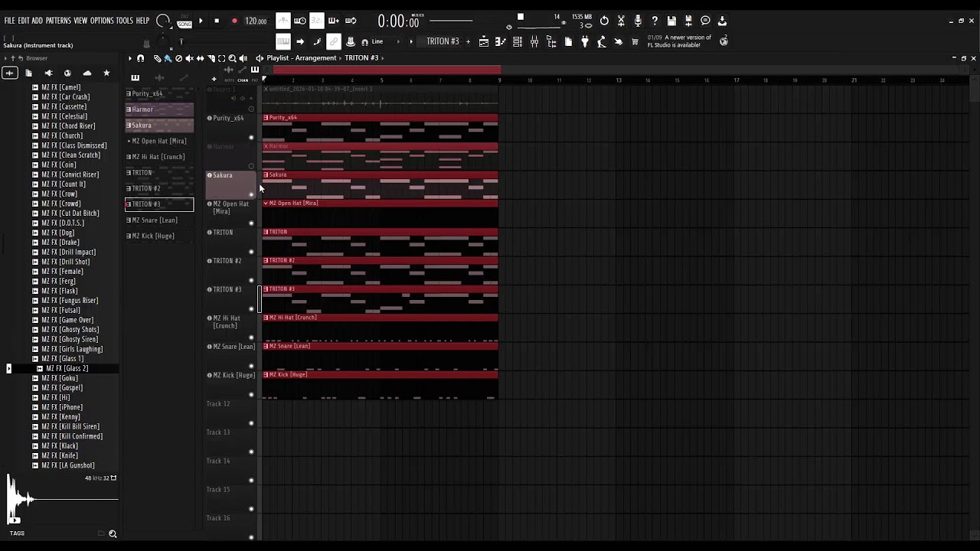
Task: Open the Mixer icon
Action: [534, 41]
